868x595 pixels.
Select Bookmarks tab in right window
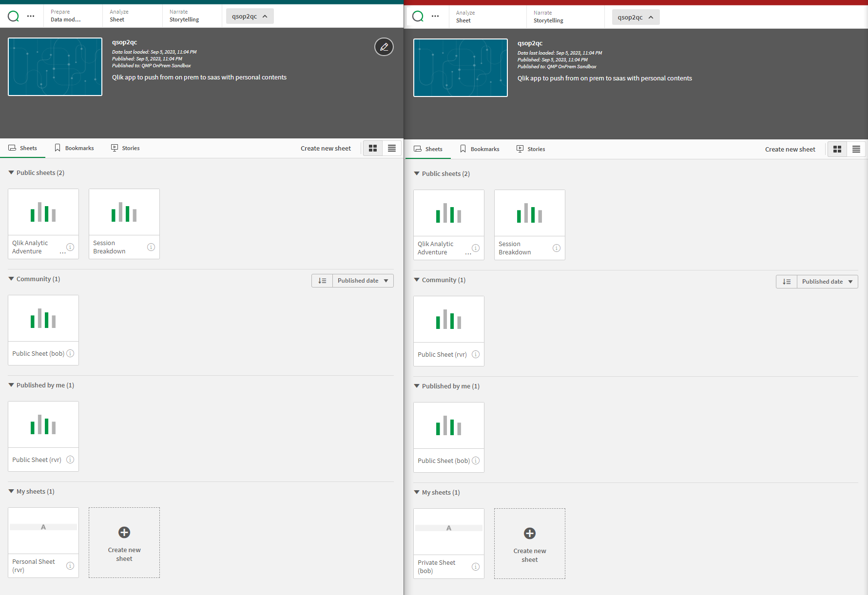tap(480, 149)
